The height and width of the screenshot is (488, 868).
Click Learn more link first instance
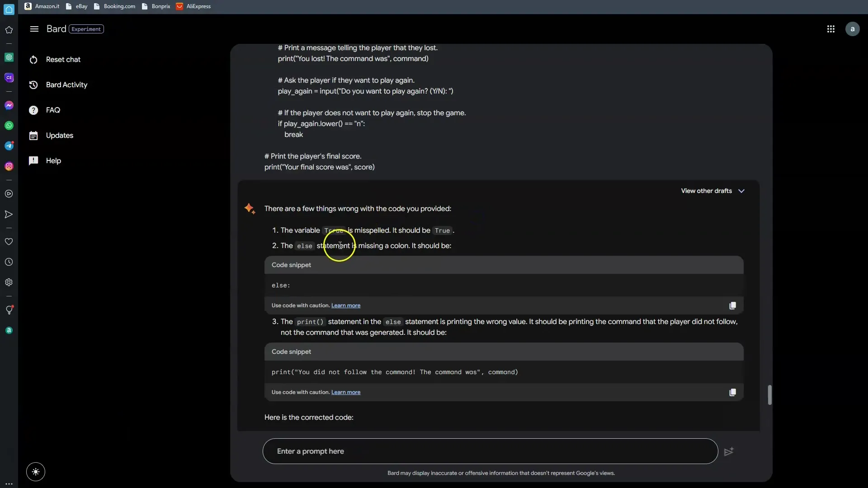(346, 305)
